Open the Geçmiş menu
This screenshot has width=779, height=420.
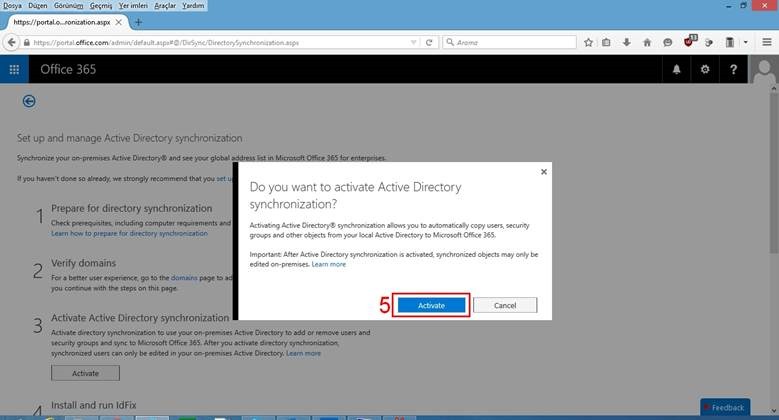click(x=101, y=5)
